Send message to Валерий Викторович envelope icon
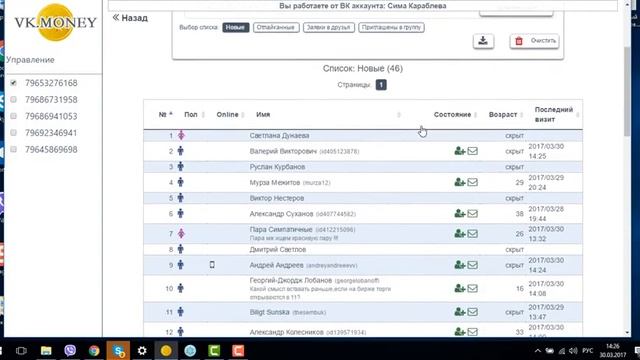This screenshot has width=640, height=360. [473, 151]
